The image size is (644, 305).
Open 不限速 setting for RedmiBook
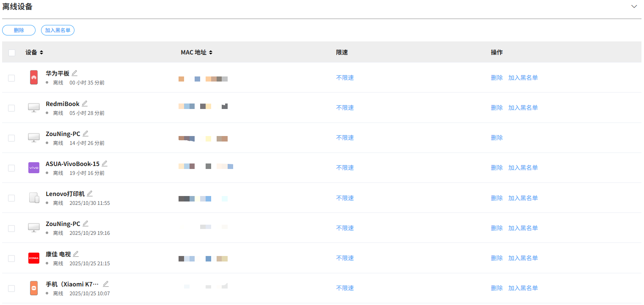point(345,108)
